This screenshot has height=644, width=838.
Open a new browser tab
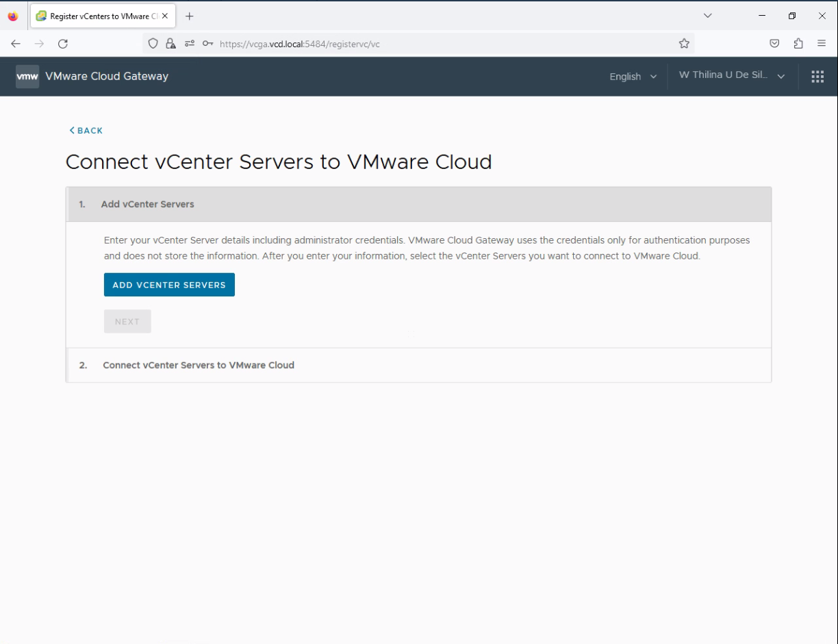pyautogui.click(x=190, y=16)
